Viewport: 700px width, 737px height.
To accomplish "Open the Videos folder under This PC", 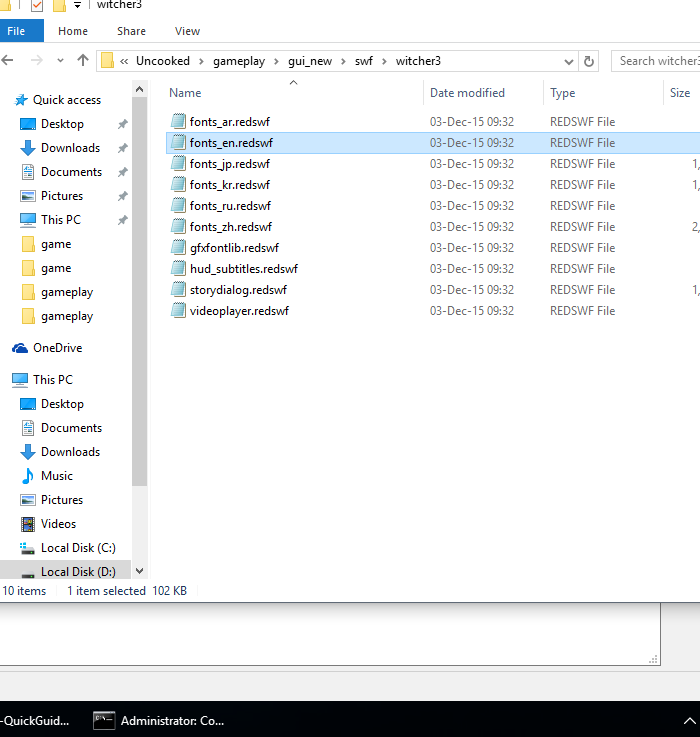I will [58, 524].
